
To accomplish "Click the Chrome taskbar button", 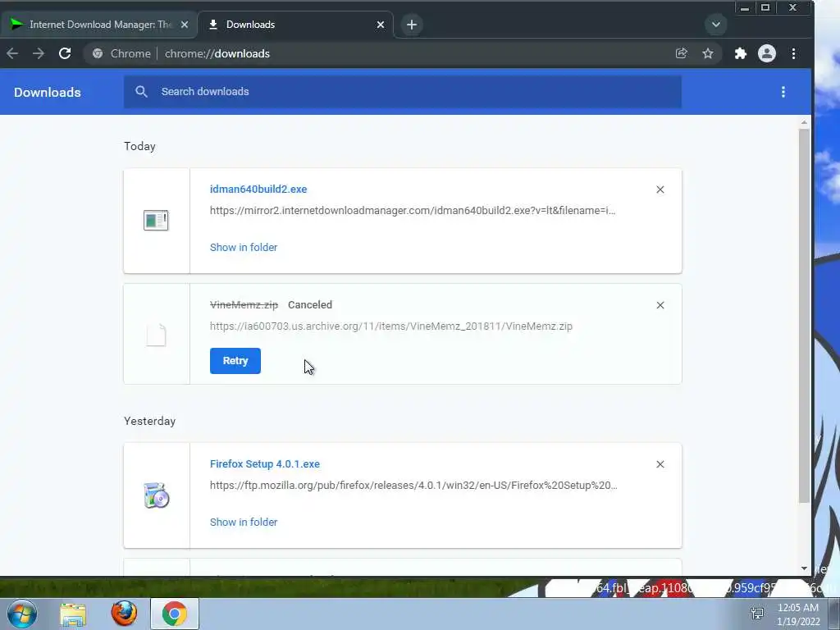I will (x=174, y=614).
